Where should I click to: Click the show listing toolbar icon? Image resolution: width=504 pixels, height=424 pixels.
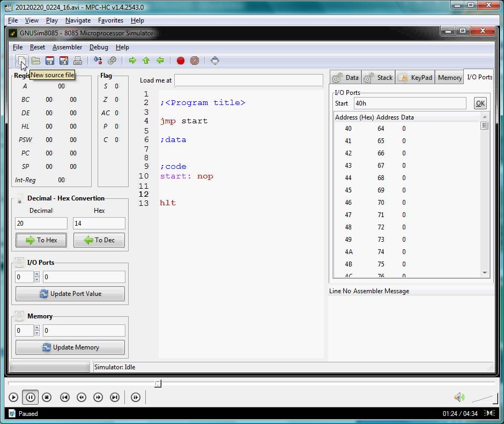point(215,61)
